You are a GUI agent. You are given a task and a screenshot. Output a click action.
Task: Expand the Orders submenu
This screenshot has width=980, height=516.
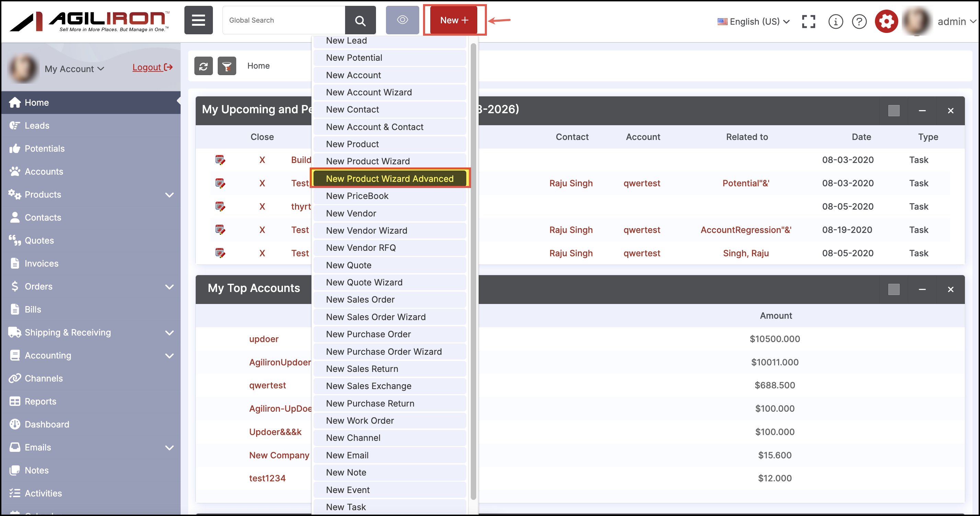[x=169, y=287]
